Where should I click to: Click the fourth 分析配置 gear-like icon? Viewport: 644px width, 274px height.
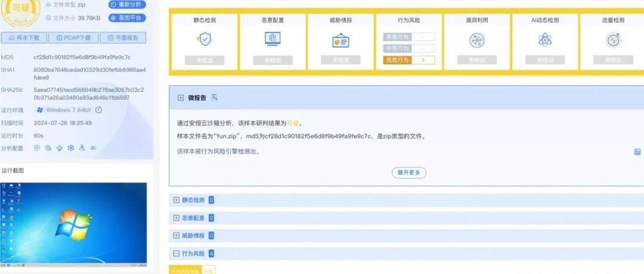coord(70,147)
